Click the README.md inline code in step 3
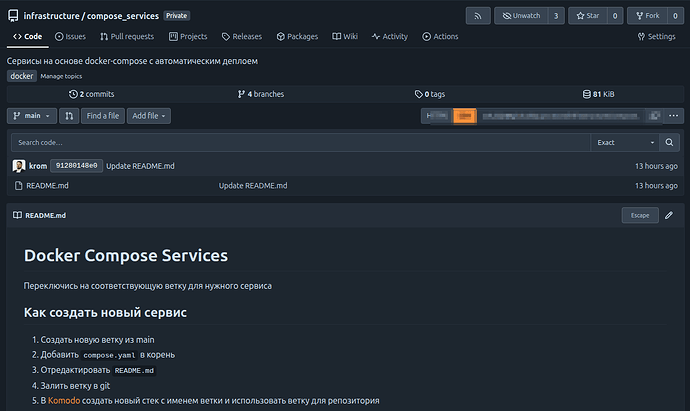This screenshot has width=690, height=411. [134, 371]
